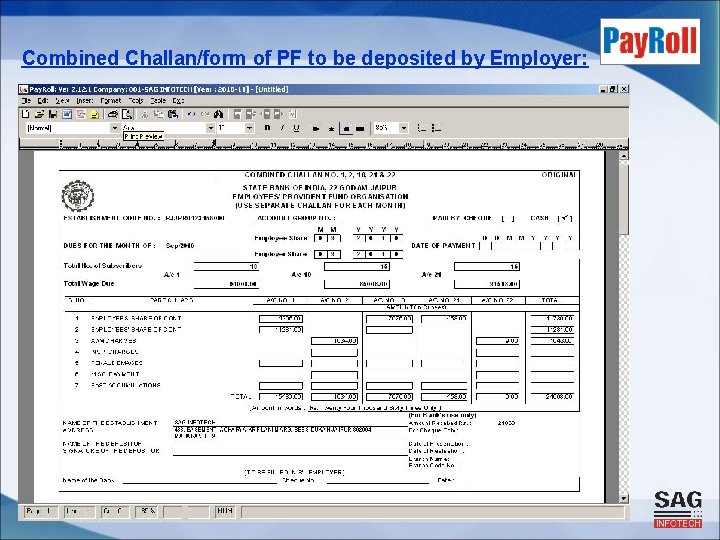
Task: Open the File menu
Action: pos(26,101)
